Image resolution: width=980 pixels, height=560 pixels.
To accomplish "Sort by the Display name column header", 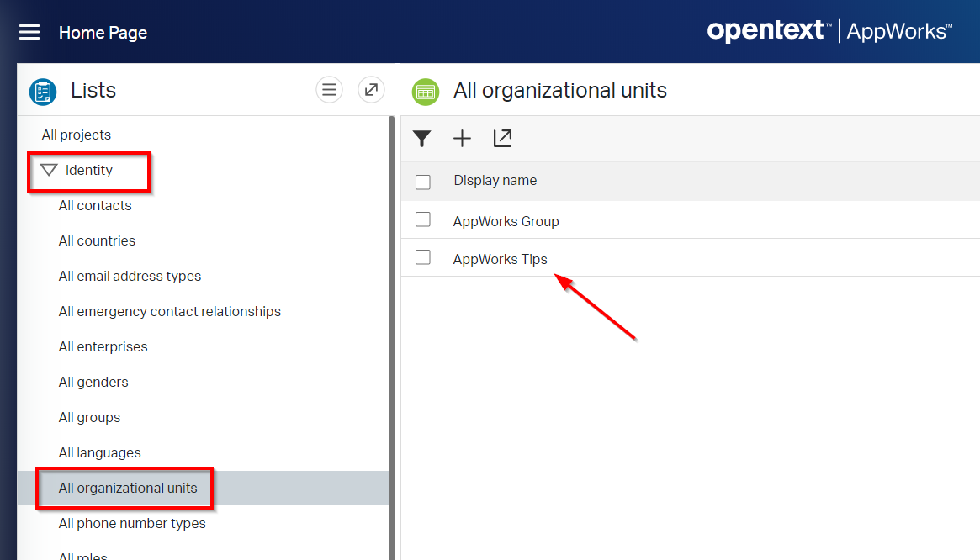I will (x=495, y=180).
